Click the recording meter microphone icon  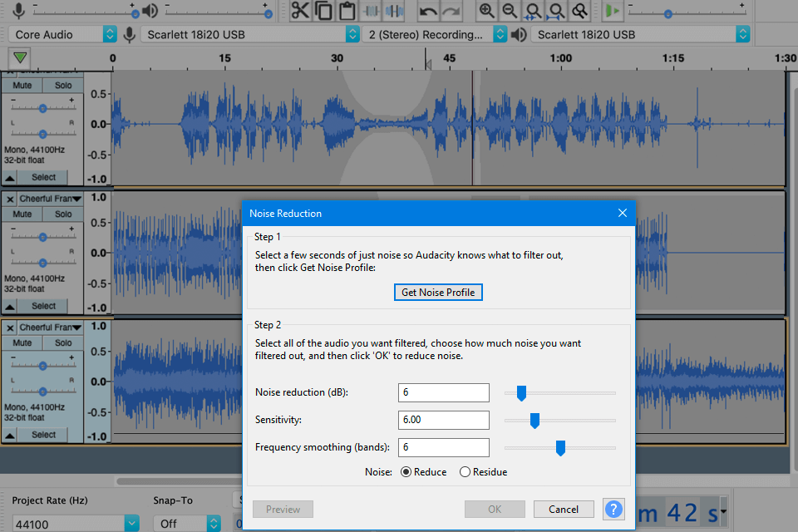[x=19, y=10]
